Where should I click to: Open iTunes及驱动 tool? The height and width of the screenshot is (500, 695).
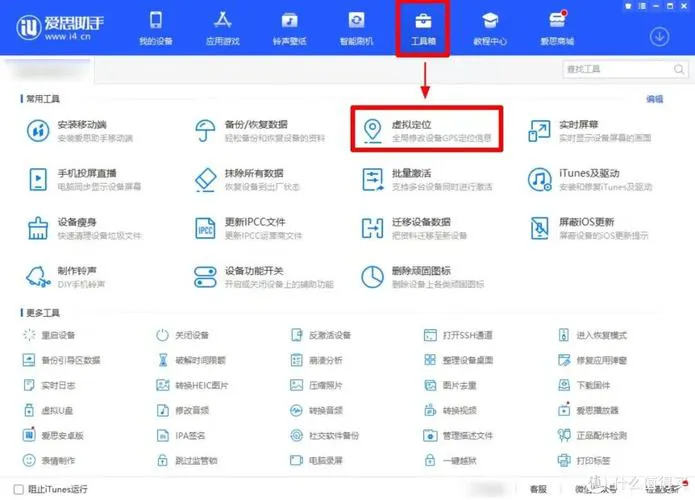point(590,179)
